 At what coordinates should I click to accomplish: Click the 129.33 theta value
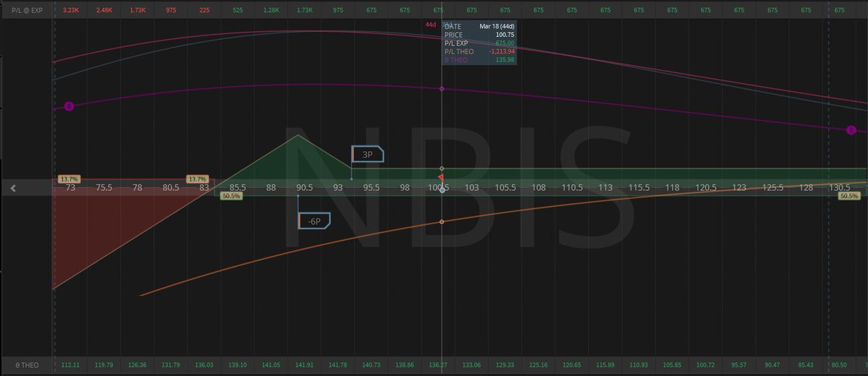(506, 366)
